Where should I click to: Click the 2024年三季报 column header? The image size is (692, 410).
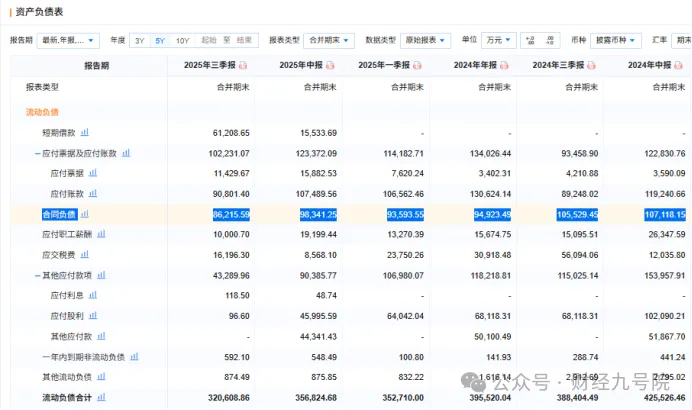click(x=558, y=65)
